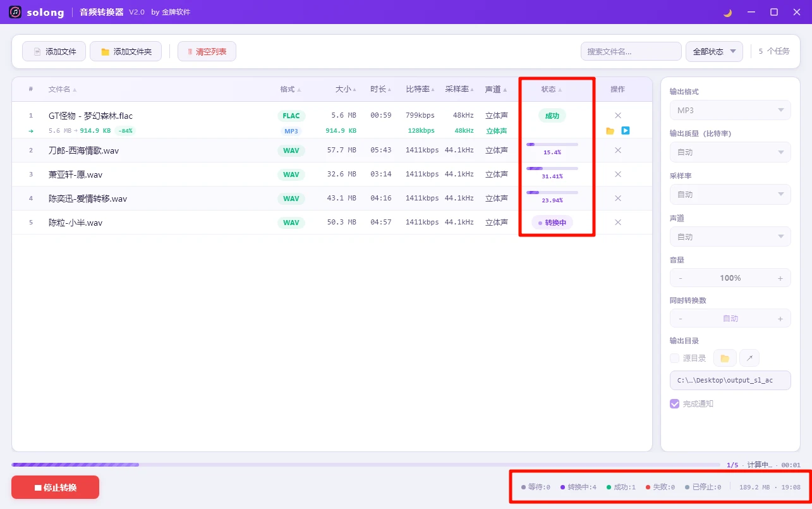Remove 刀郎-西海情歌.wav from list
This screenshot has width=812, height=509.
pos(618,150)
